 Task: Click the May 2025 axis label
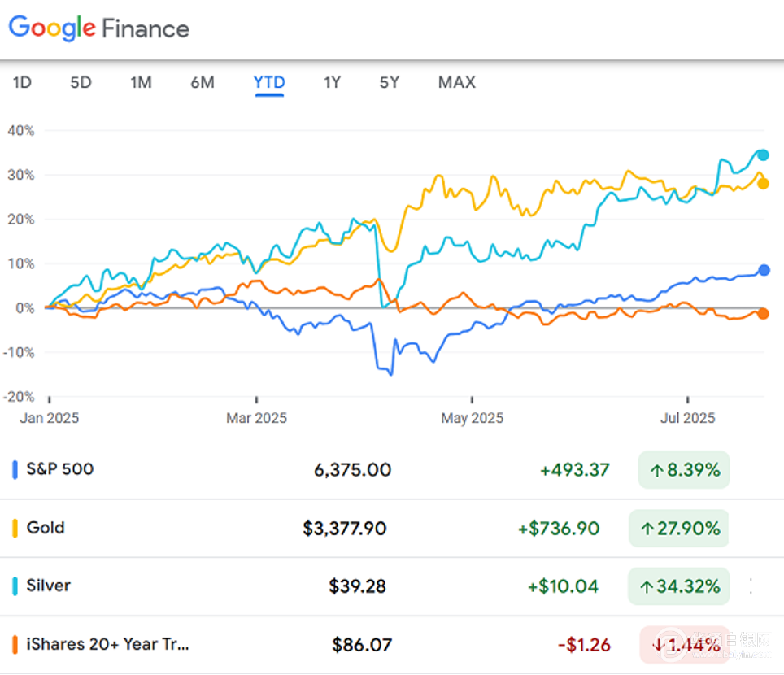click(472, 418)
